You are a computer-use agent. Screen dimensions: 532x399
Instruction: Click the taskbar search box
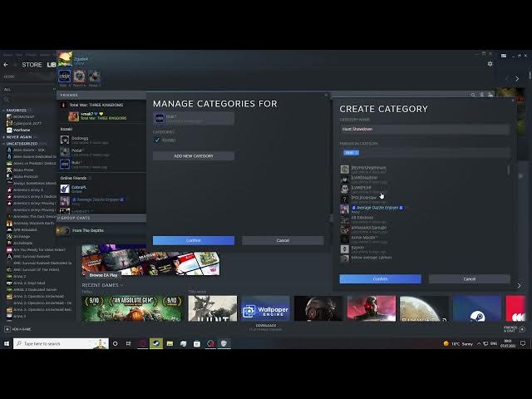coord(61,343)
